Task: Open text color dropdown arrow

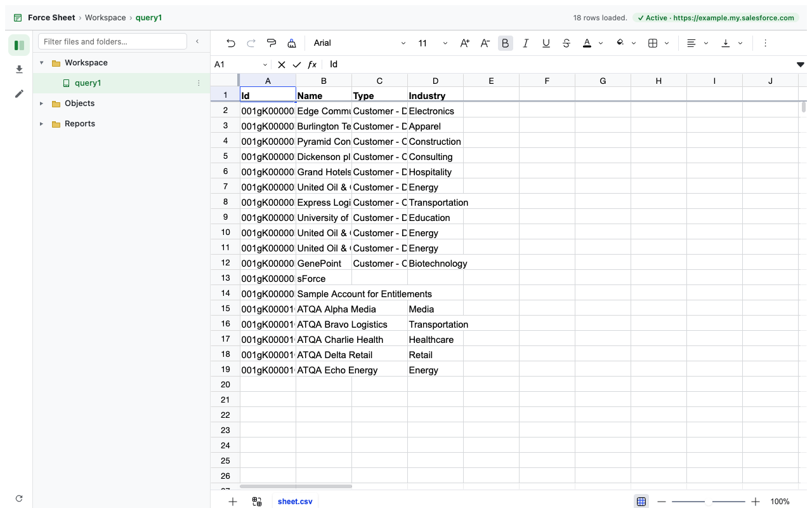Action: tap(601, 43)
